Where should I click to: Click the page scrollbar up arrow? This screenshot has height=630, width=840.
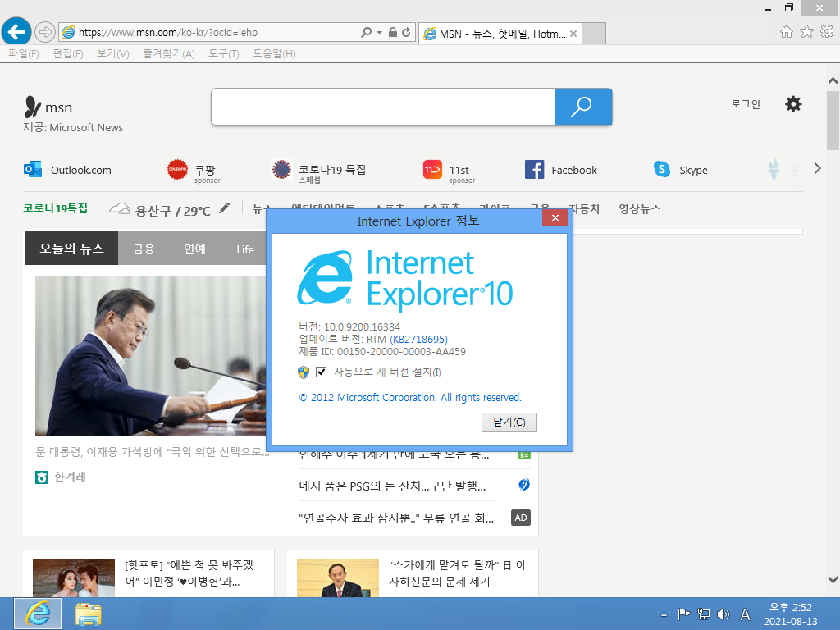(833, 81)
